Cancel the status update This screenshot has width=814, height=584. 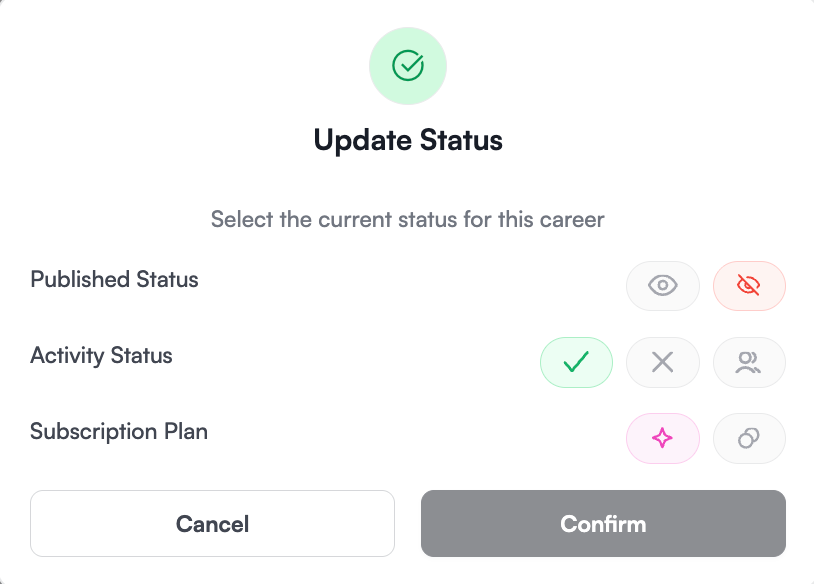pyautogui.click(x=212, y=523)
